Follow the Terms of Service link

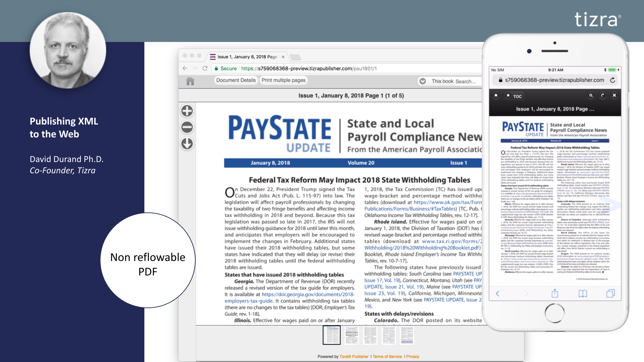[x=387, y=356]
